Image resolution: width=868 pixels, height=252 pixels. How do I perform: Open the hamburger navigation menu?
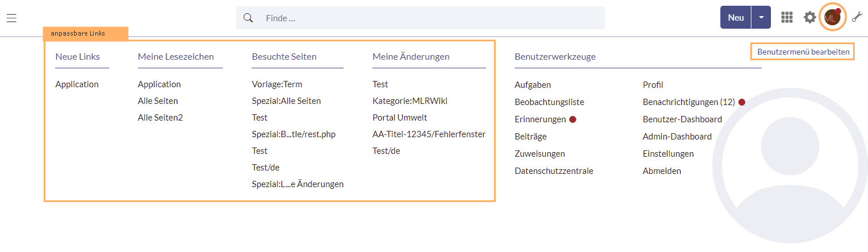11,18
